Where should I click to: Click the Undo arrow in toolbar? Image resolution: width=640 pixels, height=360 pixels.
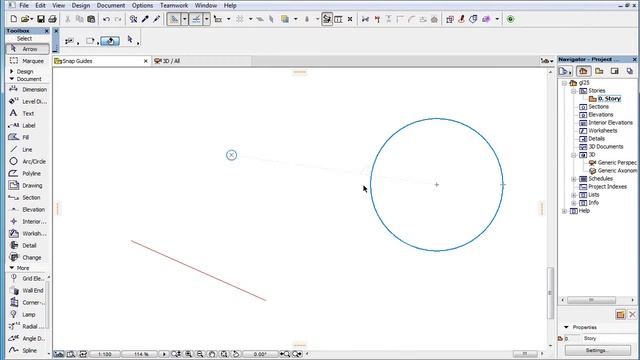coord(106,19)
